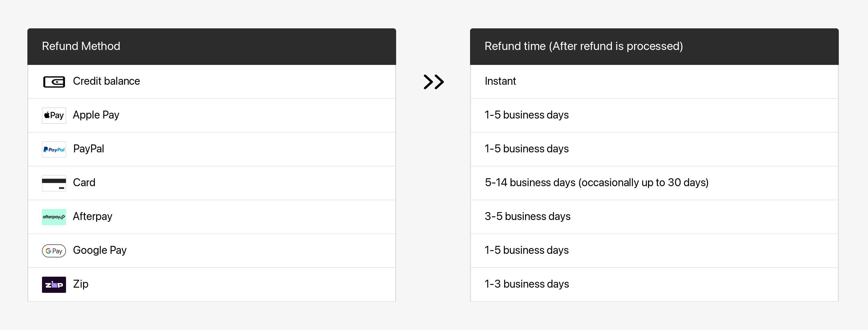
Task: Click the 1-3 business days Zip row
Action: point(654,285)
